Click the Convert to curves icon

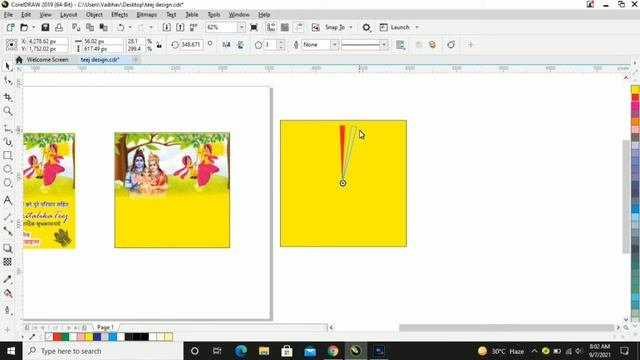pos(451,44)
